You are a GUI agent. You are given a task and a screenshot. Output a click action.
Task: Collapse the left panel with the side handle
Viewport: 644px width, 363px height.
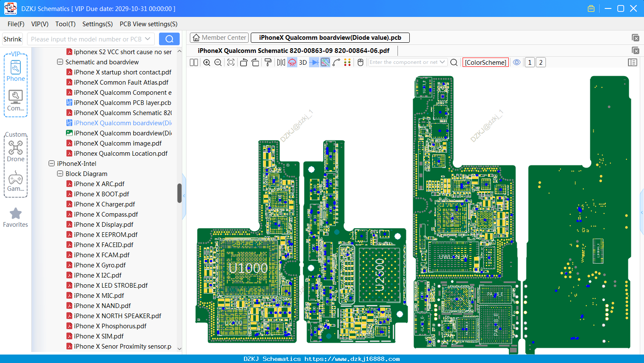coord(184,196)
